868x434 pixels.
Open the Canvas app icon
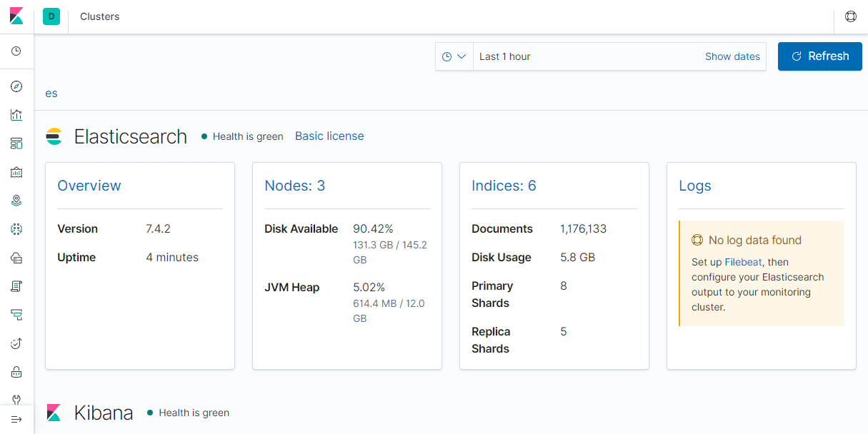16,172
